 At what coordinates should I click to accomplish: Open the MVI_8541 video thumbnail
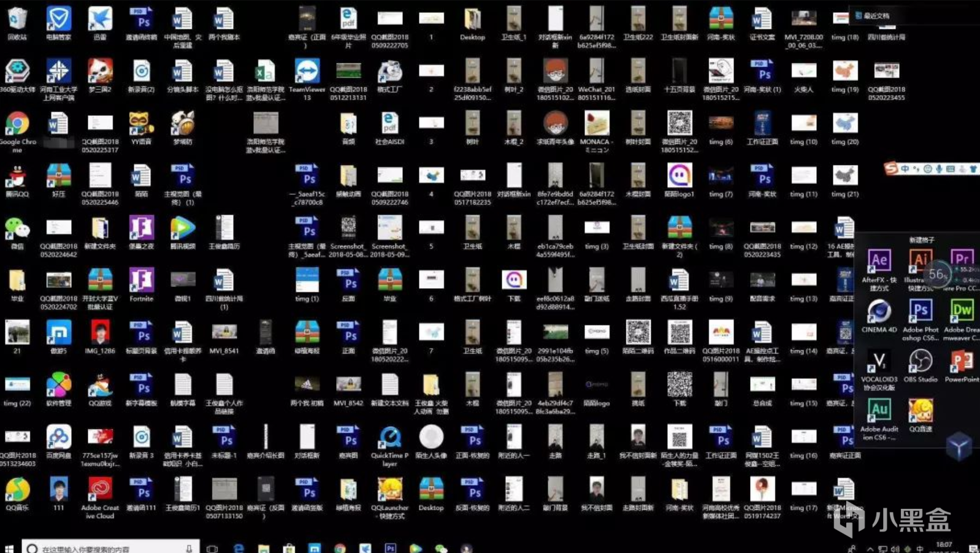coord(224,337)
